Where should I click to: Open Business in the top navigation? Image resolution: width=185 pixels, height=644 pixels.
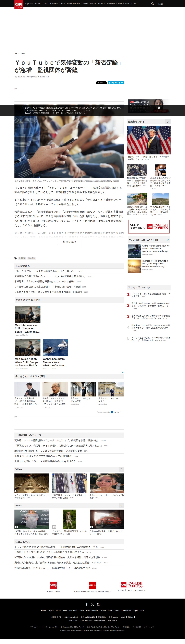coord(54,3)
